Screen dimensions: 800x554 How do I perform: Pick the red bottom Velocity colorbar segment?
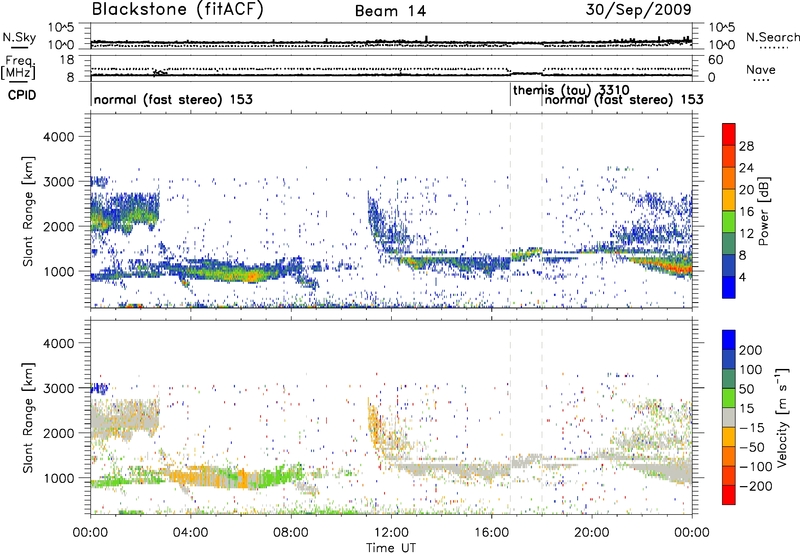[729, 495]
